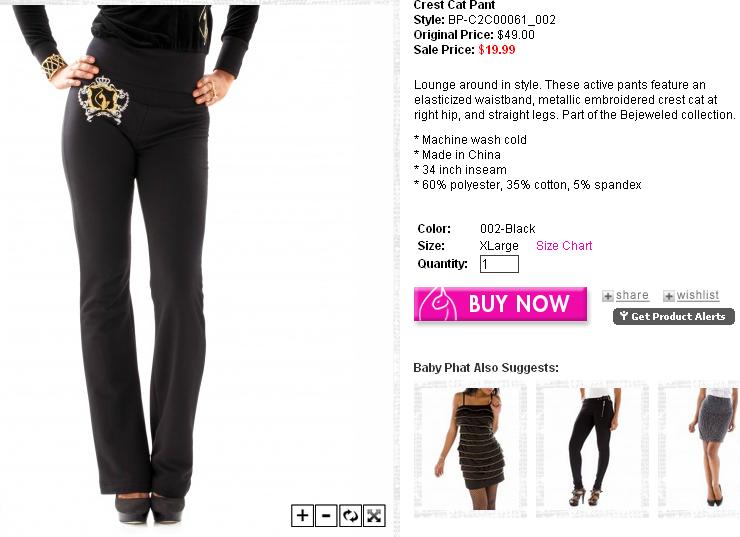This screenshot has width=740, height=537.
Task: Click the share link
Action: click(x=632, y=295)
